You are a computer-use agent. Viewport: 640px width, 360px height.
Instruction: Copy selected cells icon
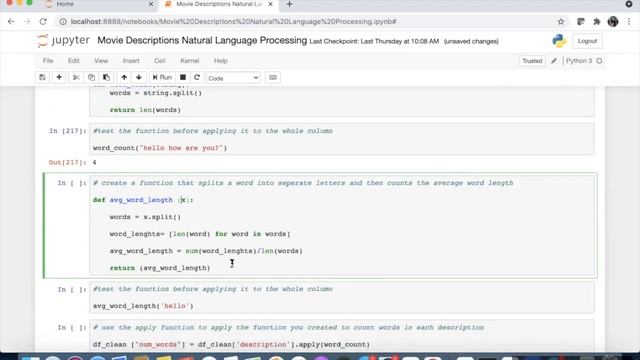91,78
